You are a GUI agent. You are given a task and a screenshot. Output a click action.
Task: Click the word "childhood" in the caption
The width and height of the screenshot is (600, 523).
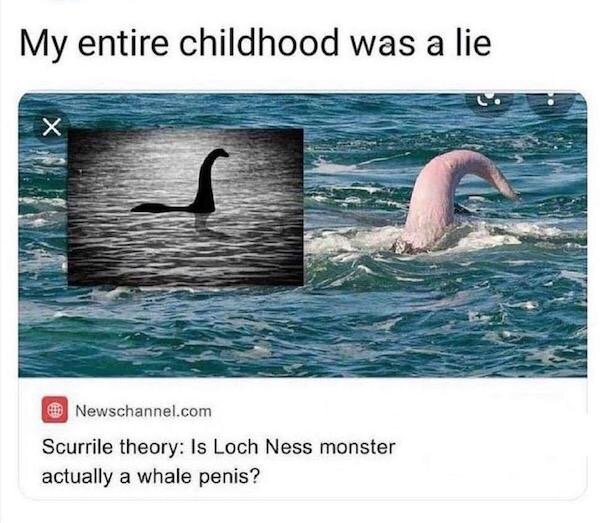(259, 41)
